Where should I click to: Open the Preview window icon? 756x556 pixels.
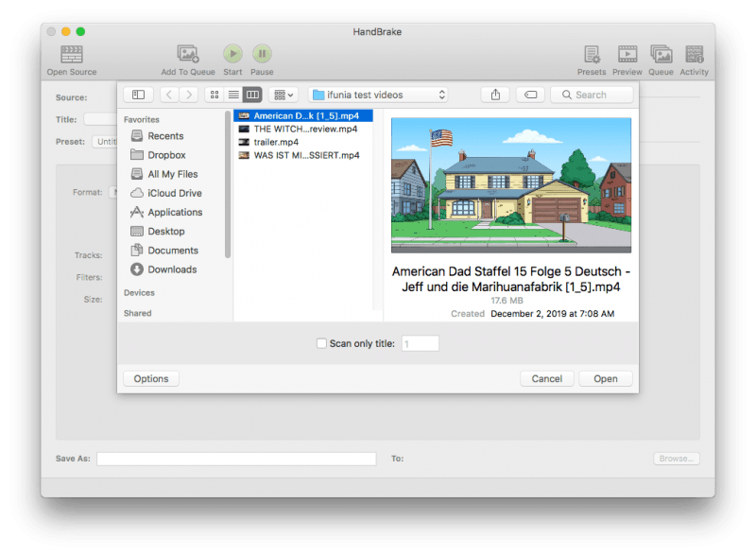click(x=627, y=54)
